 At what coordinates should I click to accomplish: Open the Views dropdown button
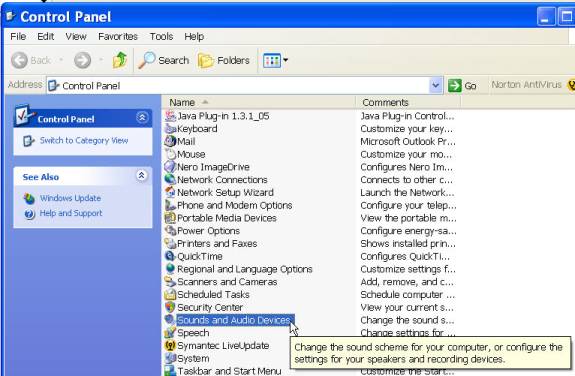coord(275,60)
